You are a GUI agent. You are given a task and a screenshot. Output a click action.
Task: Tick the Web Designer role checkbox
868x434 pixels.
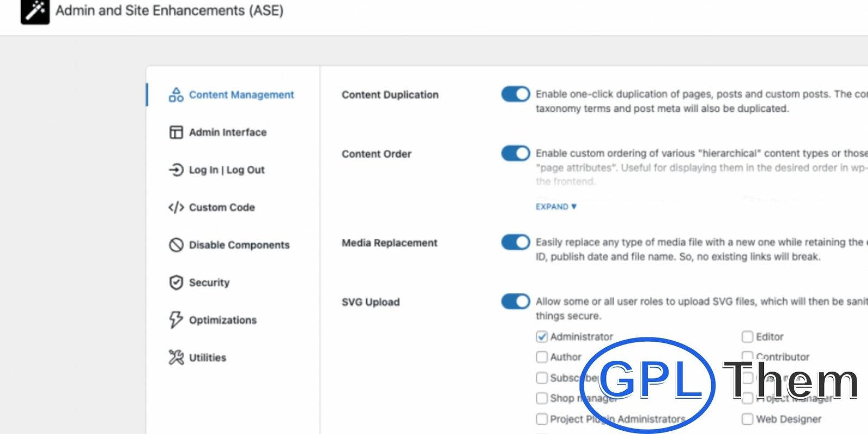pos(747,419)
